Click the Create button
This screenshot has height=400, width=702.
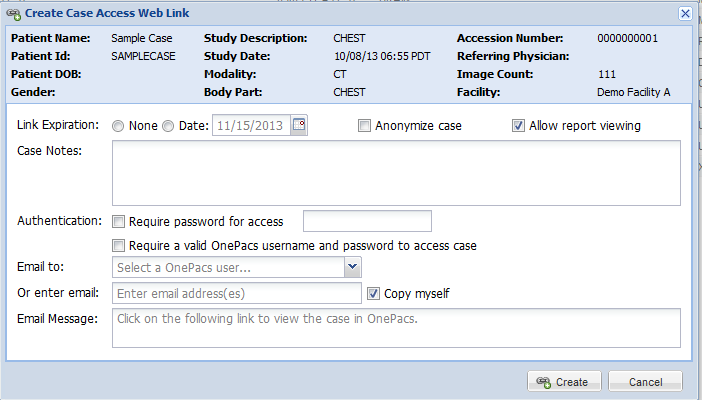coord(564,382)
